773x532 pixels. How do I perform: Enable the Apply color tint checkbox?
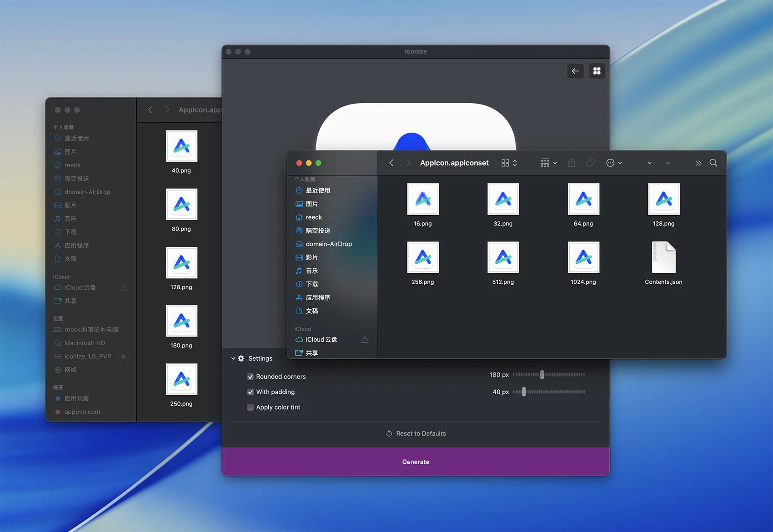pyautogui.click(x=251, y=407)
